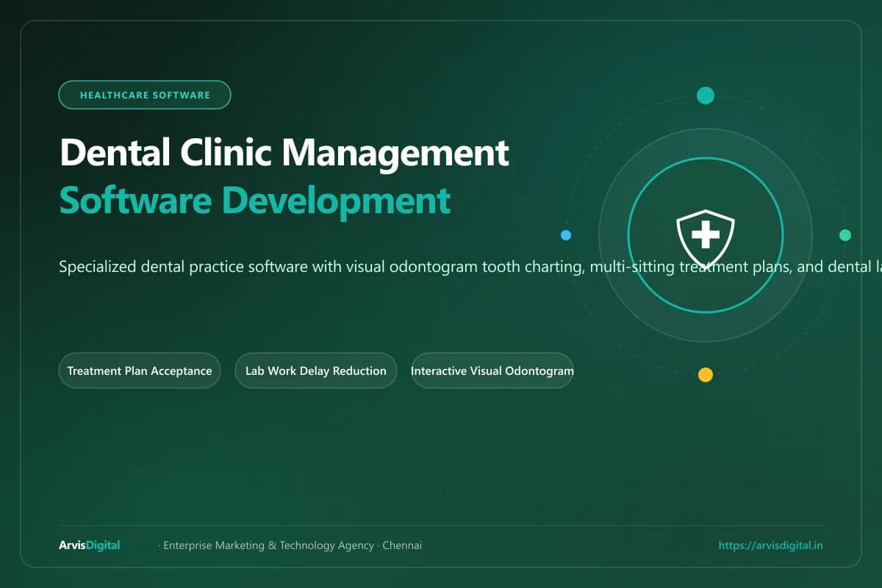Click the ArvisDigital logo text
Screen dimensions: 882x588
90,545
